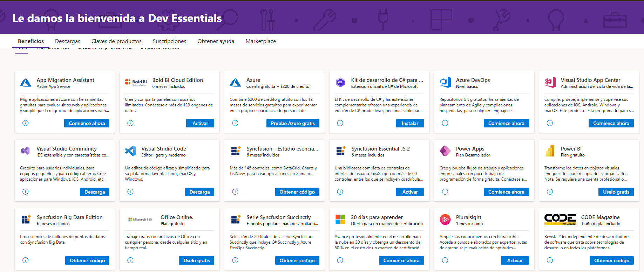
Task: Click the Power Apps logo icon
Action: pos(445,151)
